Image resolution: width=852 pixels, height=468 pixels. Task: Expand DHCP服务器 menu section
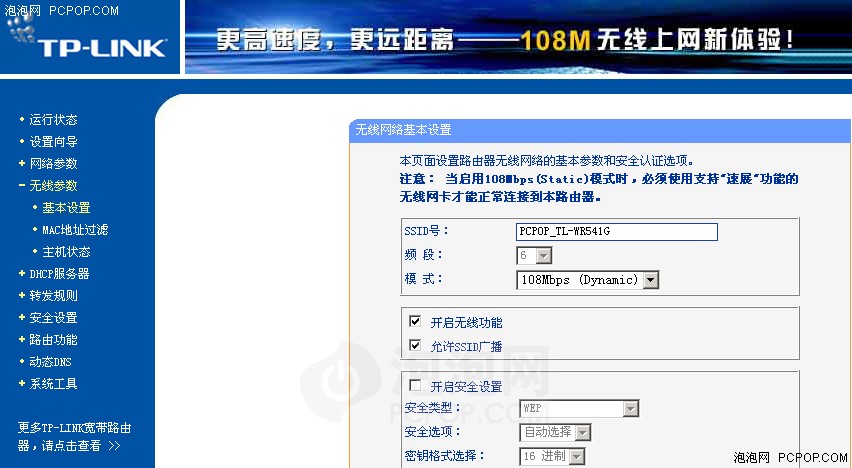point(59,274)
